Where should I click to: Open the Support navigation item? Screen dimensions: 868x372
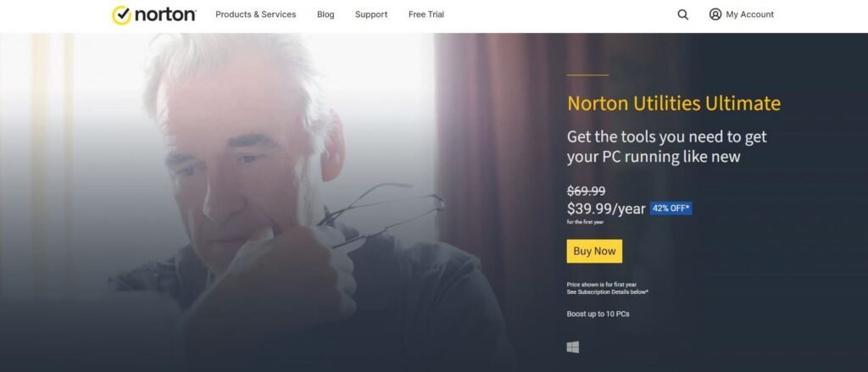[x=371, y=14]
